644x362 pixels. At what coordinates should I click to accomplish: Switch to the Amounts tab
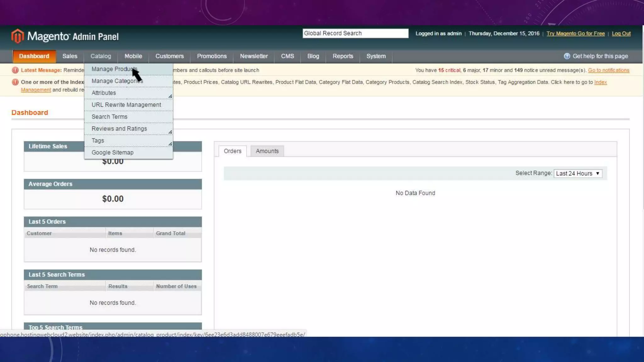(267, 151)
